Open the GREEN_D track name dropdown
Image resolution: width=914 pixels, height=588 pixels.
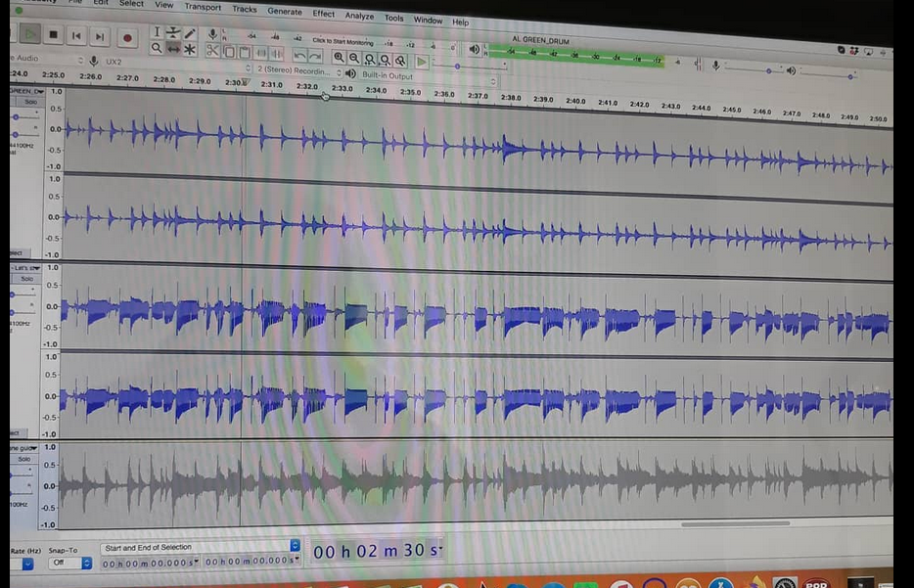click(26, 91)
